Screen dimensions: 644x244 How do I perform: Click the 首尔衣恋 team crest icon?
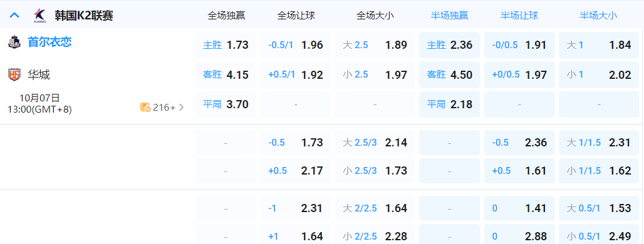(14, 42)
